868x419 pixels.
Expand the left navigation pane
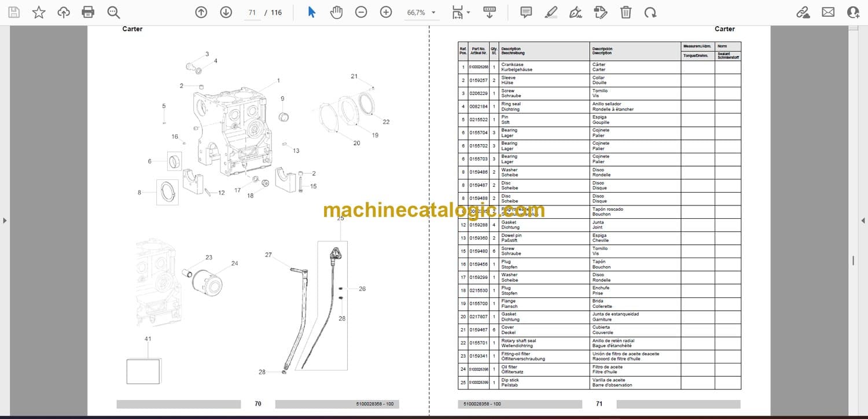point(5,220)
